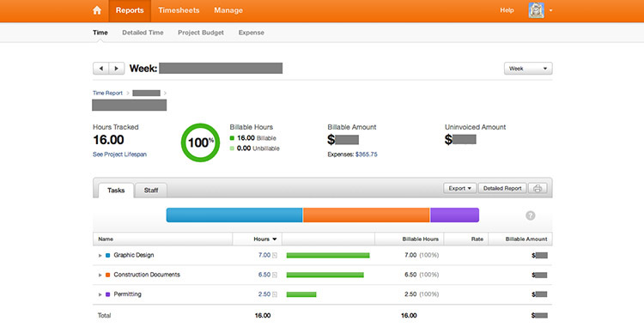Open the Manage menu
This screenshot has width=644, height=333.
pyautogui.click(x=228, y=10)
